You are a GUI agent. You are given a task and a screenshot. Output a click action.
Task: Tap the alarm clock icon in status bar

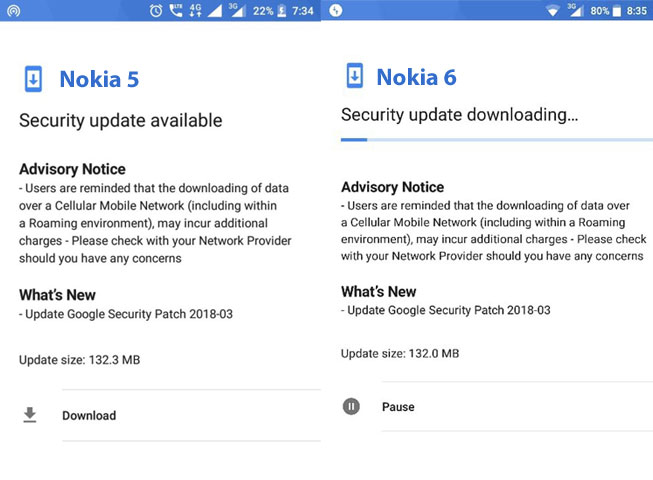coord(156,10)
